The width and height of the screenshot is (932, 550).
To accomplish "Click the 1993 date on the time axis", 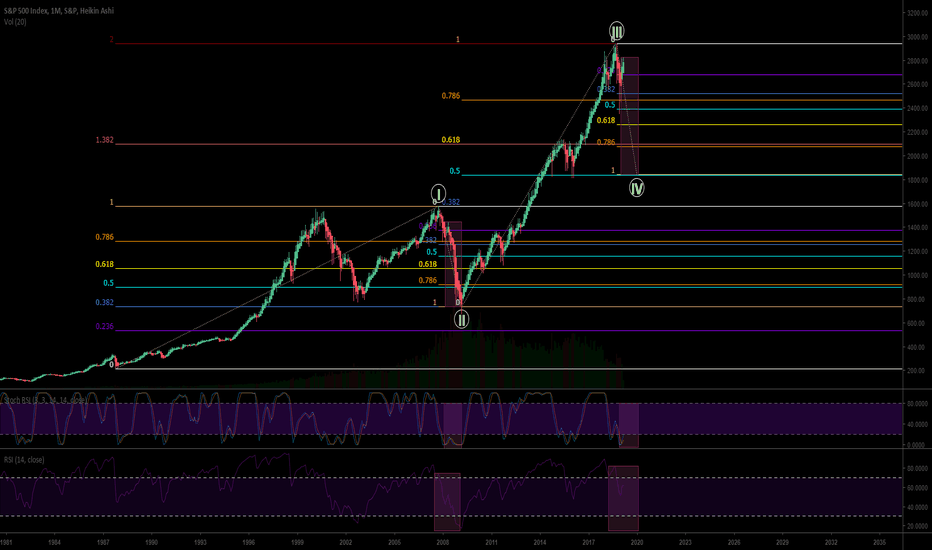I will pos(200,542).
